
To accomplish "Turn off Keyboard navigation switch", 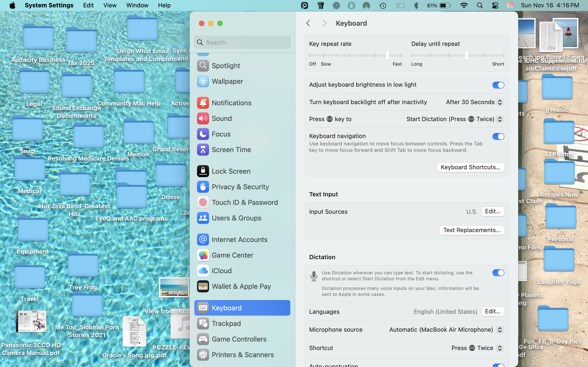I will pyautogui.click(x=498, y=136).
